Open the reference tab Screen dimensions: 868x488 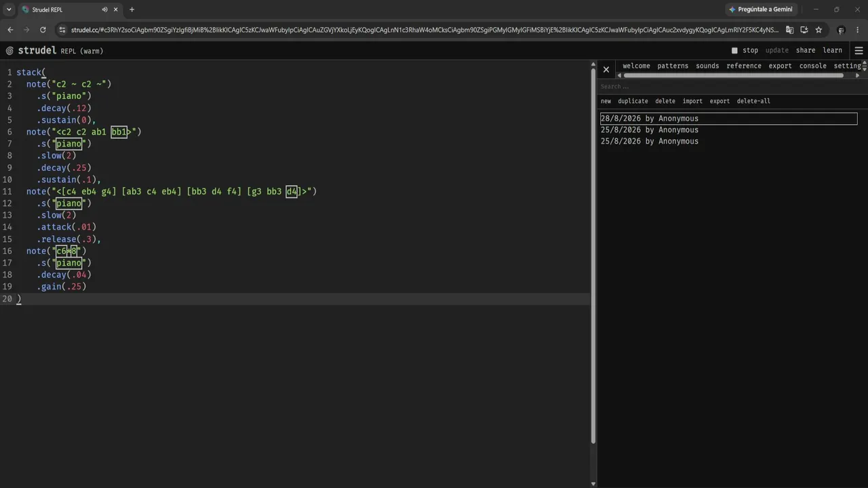[x=744, y=66]
